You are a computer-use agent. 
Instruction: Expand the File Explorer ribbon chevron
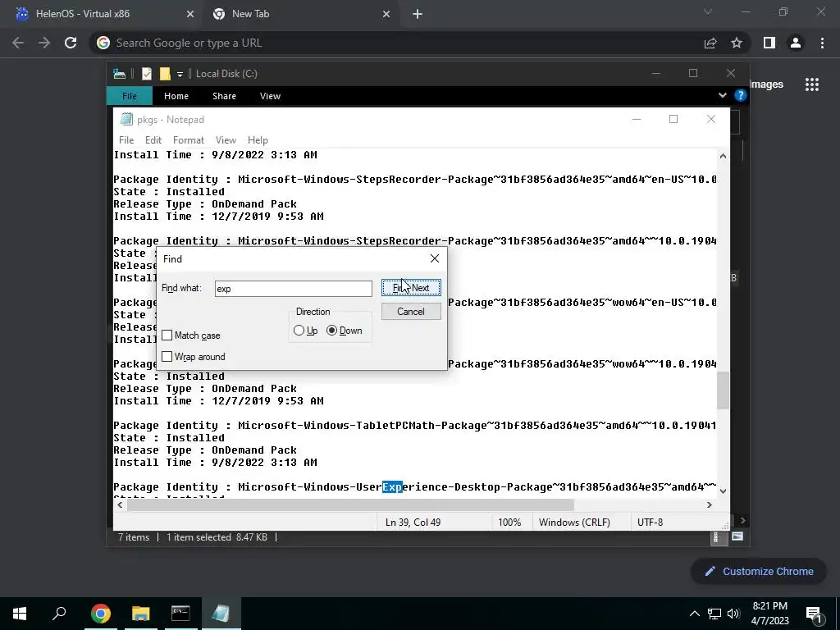pos(722,95)
